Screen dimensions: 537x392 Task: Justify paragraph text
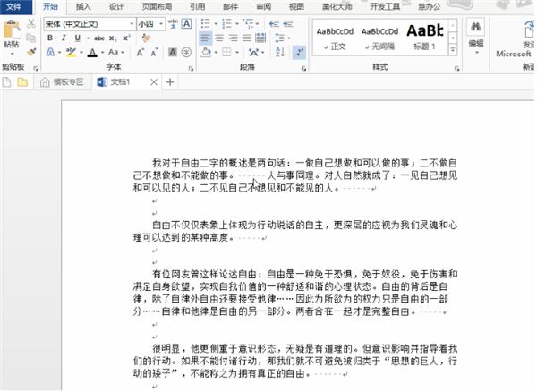pyautogui.click(x=247, y=38)
